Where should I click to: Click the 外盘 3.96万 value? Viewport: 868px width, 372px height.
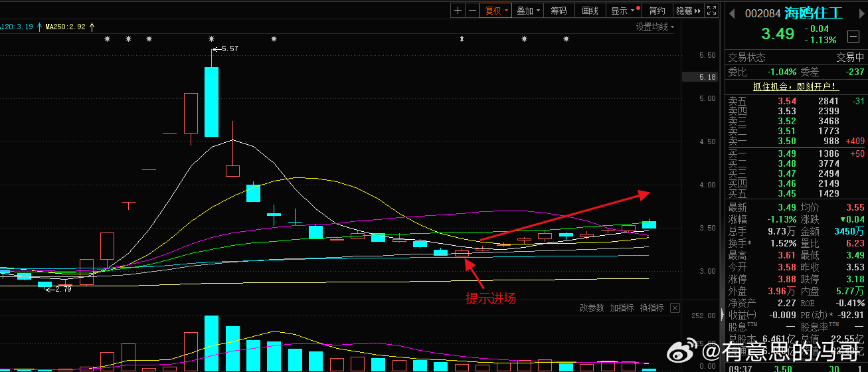click(x=782, y=291)
